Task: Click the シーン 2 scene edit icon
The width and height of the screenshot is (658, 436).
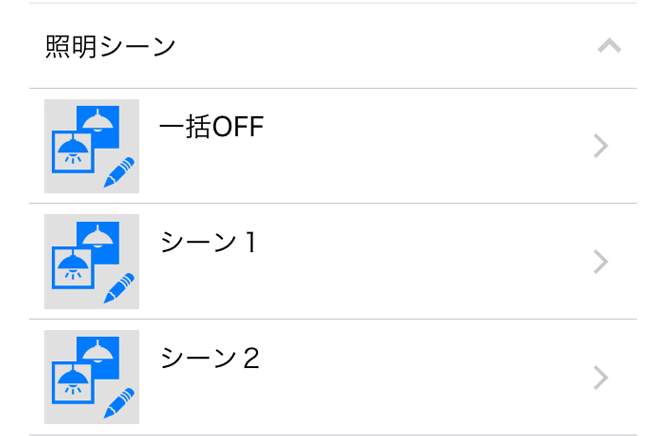Action: pyautogui.click(x=92, y=377)
